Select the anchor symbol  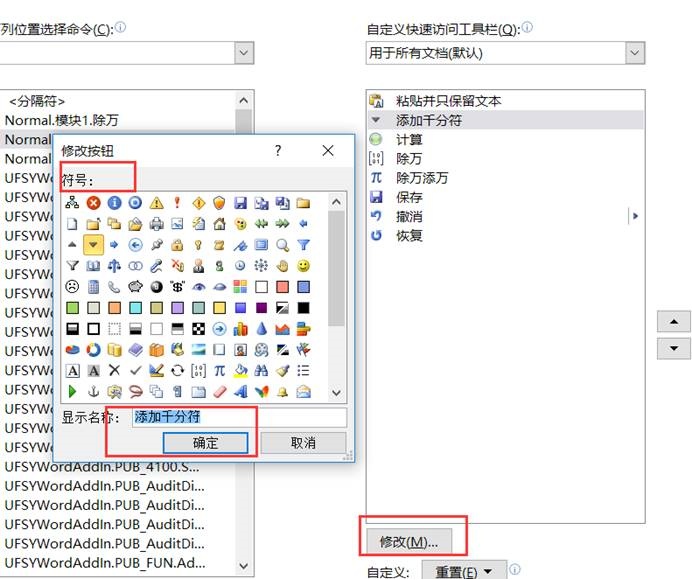[x=93, y=392]
